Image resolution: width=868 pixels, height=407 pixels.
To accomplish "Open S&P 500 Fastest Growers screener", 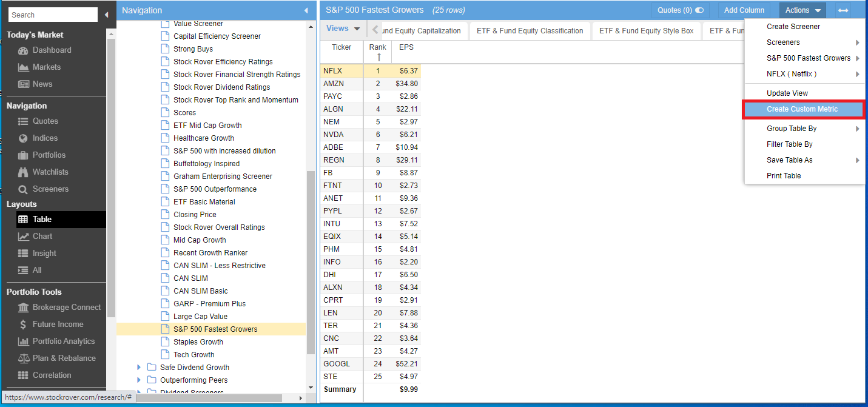I will (x=215, y=329).
